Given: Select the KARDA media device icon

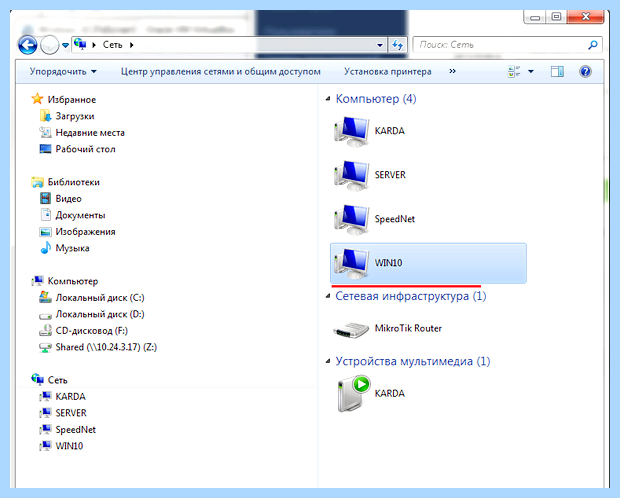Looking at the screenshot, I should pyautogui.click(x=353, y=394).
